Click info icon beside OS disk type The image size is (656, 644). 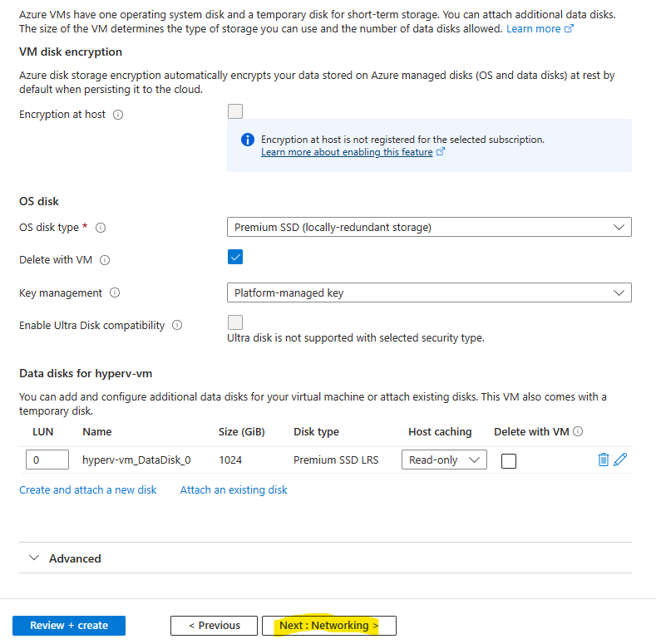coord(101,228)
